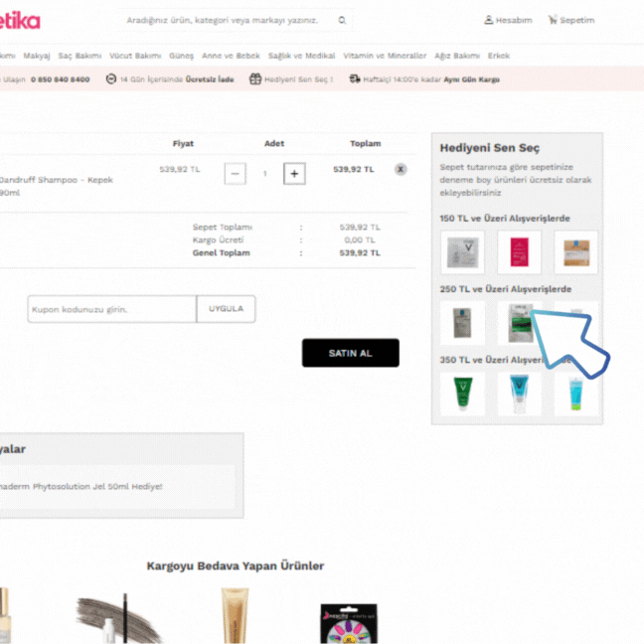Select the green Vichy tube gift
Image resolution: width=644 pixels, height=644 pixels.
pyautogui.click(x=462, y=394)
